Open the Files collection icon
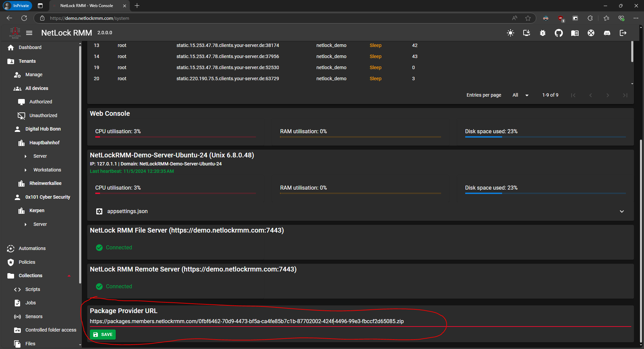This screenshot has width=644, height=349. tap(17, 344)
